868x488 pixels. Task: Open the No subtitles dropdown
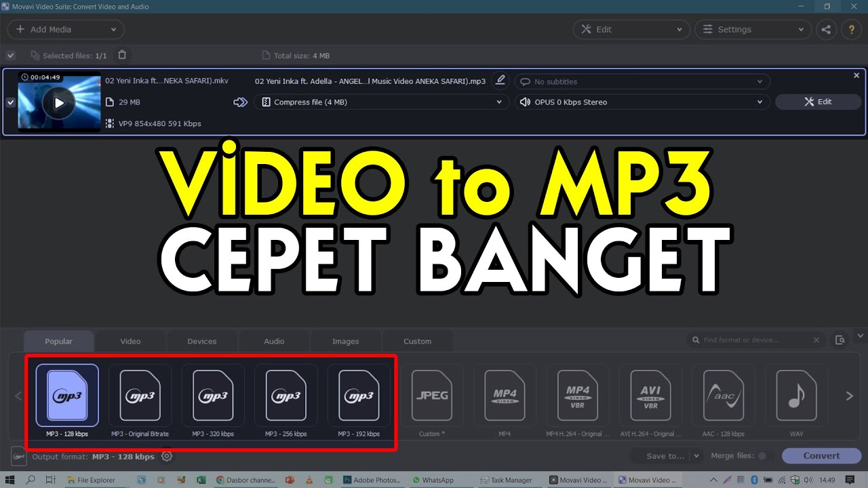(642, 81)
